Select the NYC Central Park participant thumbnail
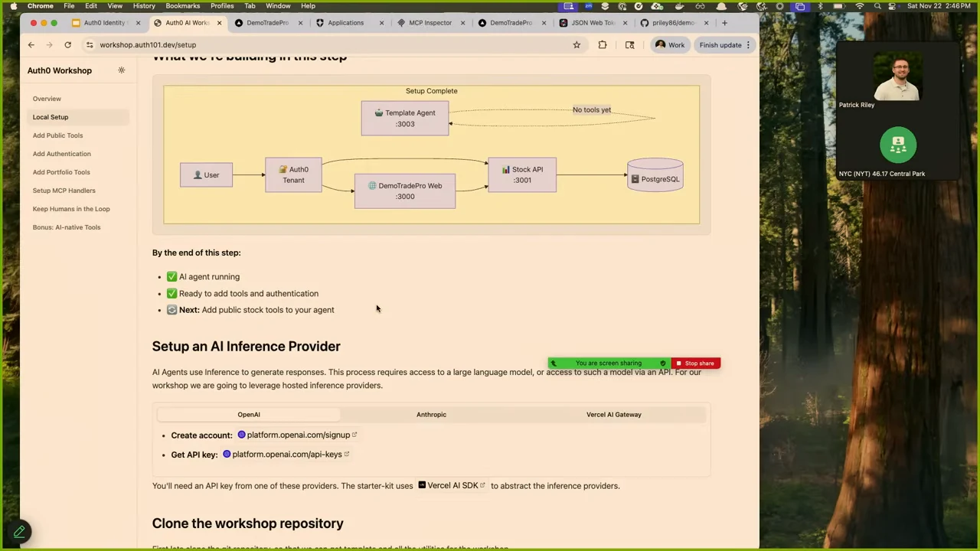Image resolution: width=980 pixels, height=551 pixels. [x=898, y=147]
